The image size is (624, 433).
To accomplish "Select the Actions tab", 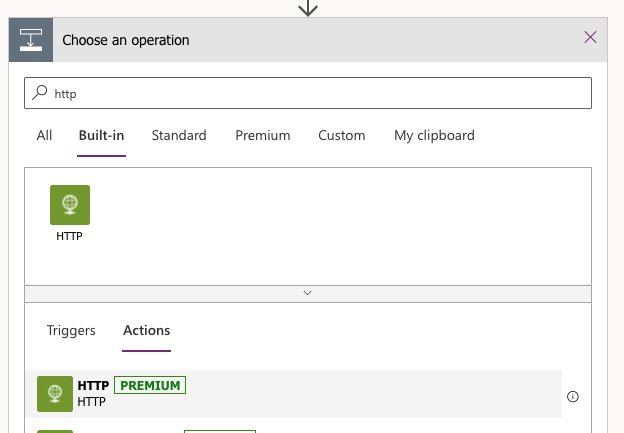I will (147, 330).
